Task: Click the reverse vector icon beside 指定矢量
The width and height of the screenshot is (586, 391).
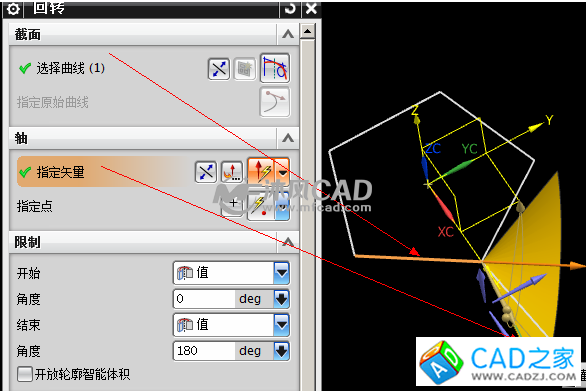Action: pyautogui.click(x=206, y=172)
